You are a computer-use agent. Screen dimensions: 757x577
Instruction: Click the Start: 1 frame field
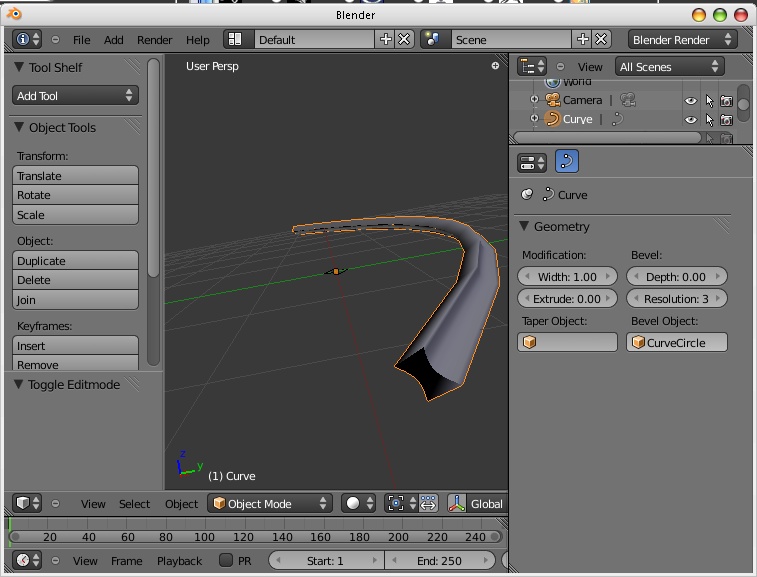326,560
